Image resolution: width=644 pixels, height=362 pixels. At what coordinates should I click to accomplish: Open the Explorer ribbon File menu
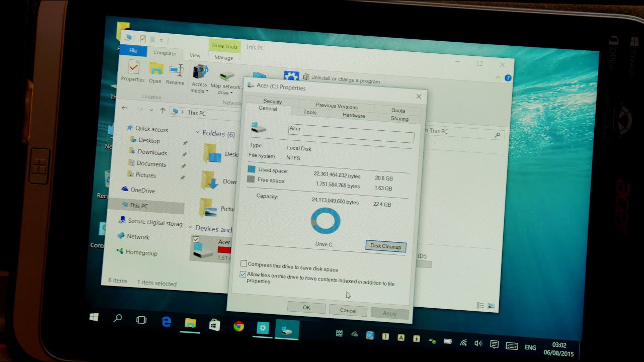[133, 50]
